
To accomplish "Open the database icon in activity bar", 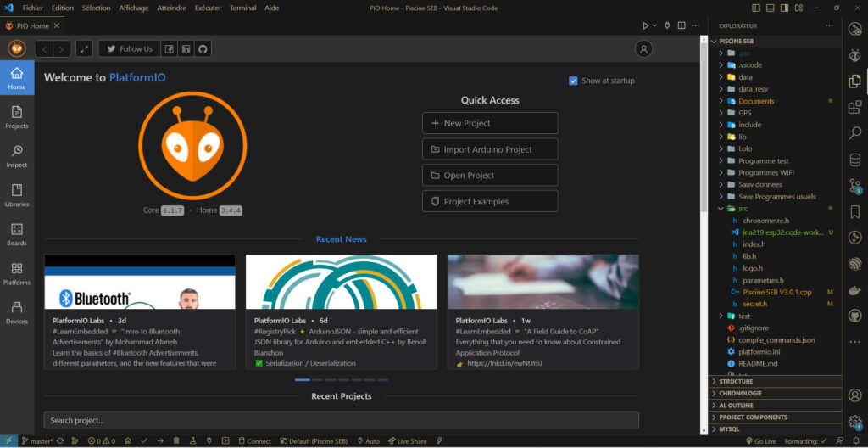I will [854, 160].
